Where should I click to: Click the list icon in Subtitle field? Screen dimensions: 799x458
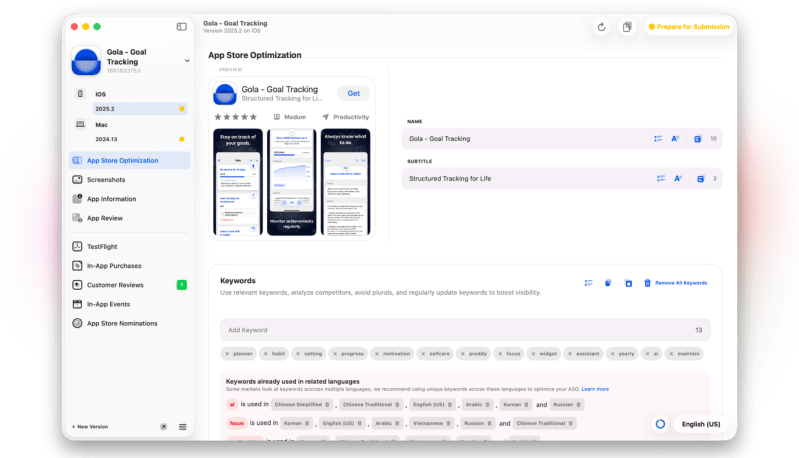pyautogui.click(x=661, y=178)
